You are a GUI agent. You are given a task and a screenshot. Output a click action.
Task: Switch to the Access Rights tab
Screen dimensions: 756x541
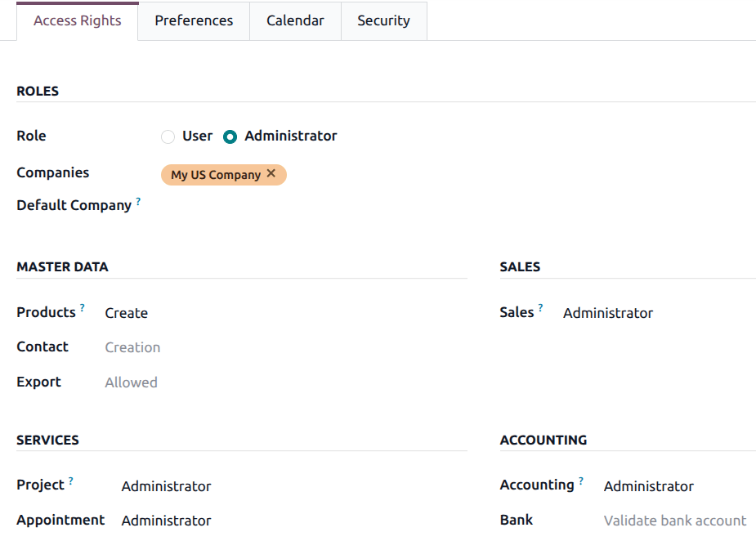(x=77, y=20)
